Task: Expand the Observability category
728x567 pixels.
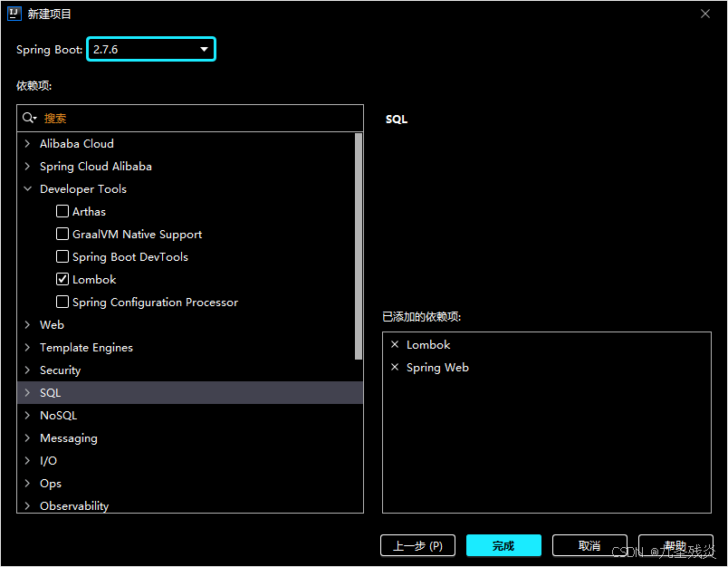Action: point(27,505)
